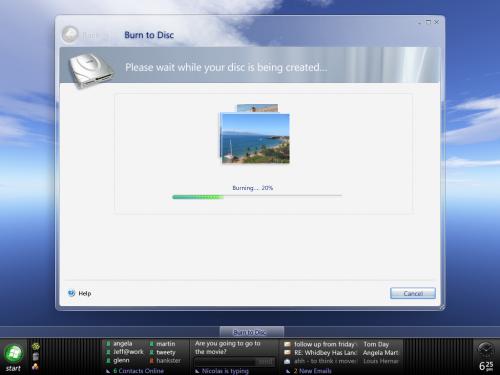
Task: Expand the 6 Contacts Online section arrow
Action: [x=108, y=371]
